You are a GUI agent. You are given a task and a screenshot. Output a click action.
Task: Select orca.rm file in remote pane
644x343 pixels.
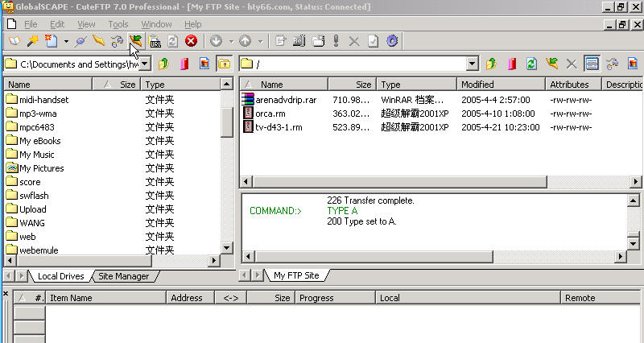point(270,114)
